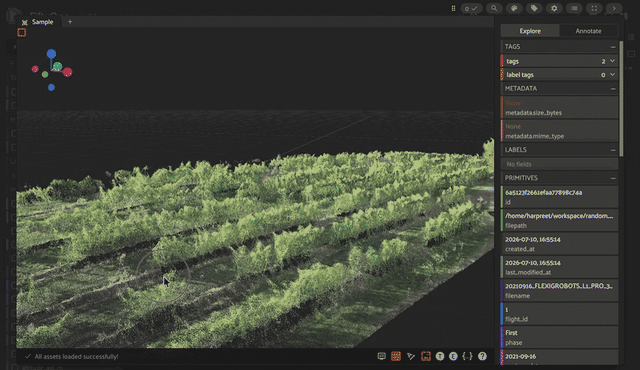Click the large red X-axis gizmo ball
The height and width of the screenshot is (370, 640).
coord(67,72)
